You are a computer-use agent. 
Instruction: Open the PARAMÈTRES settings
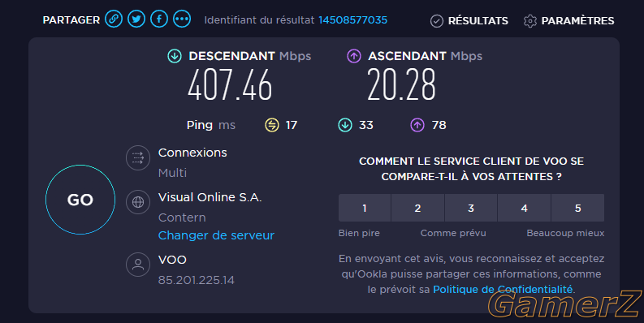click(x=568, y=20)
